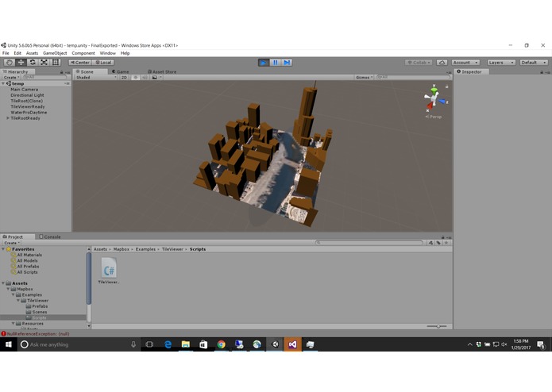Select TileRoot(Clone) object
This screenshot has height=392, width=552.
(26, 101)
